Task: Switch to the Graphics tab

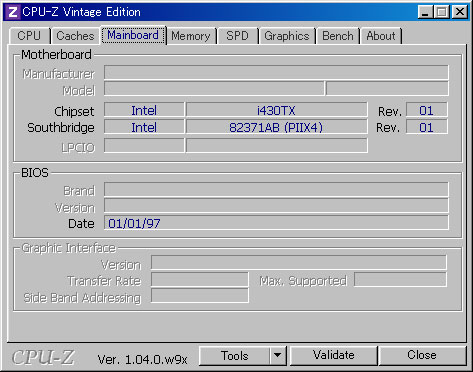Action: click(x=287, y=36)
